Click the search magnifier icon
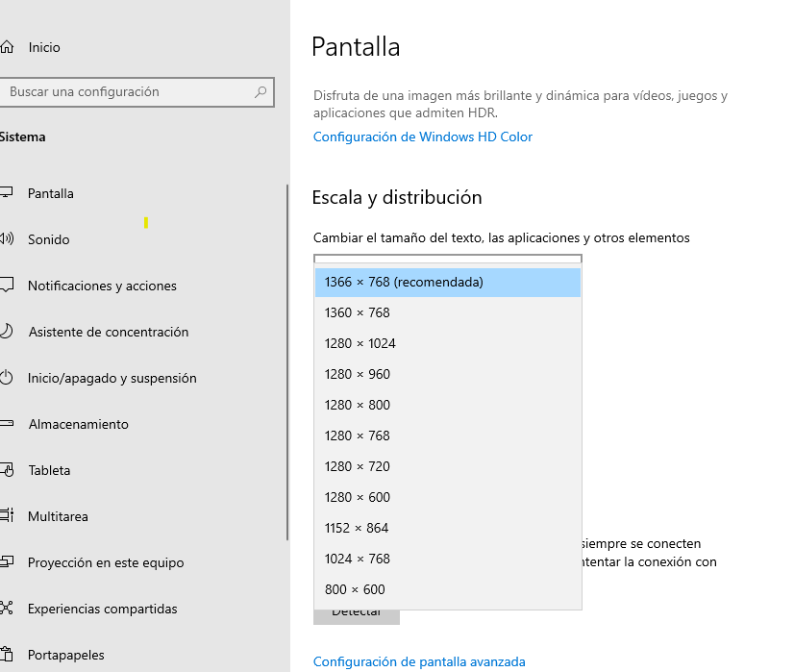Screen dimensions: 794x672 tap(261, 92)
